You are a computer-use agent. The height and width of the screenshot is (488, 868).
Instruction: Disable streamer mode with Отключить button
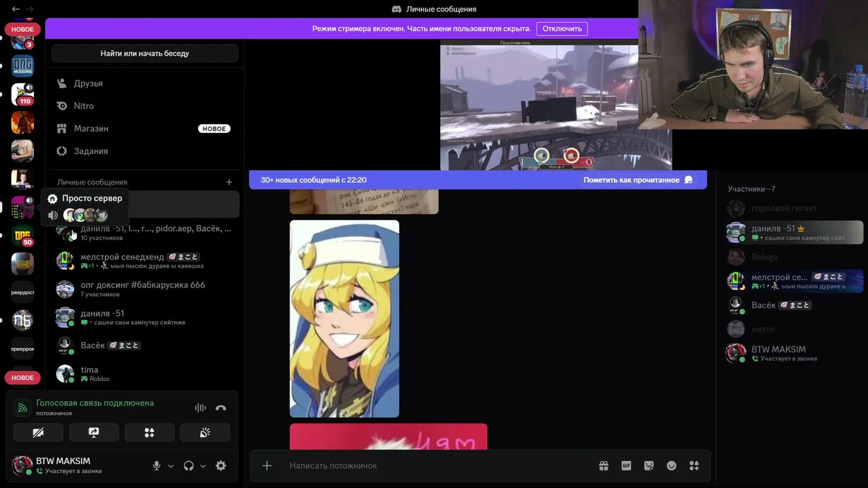click(x=562, y=28)
